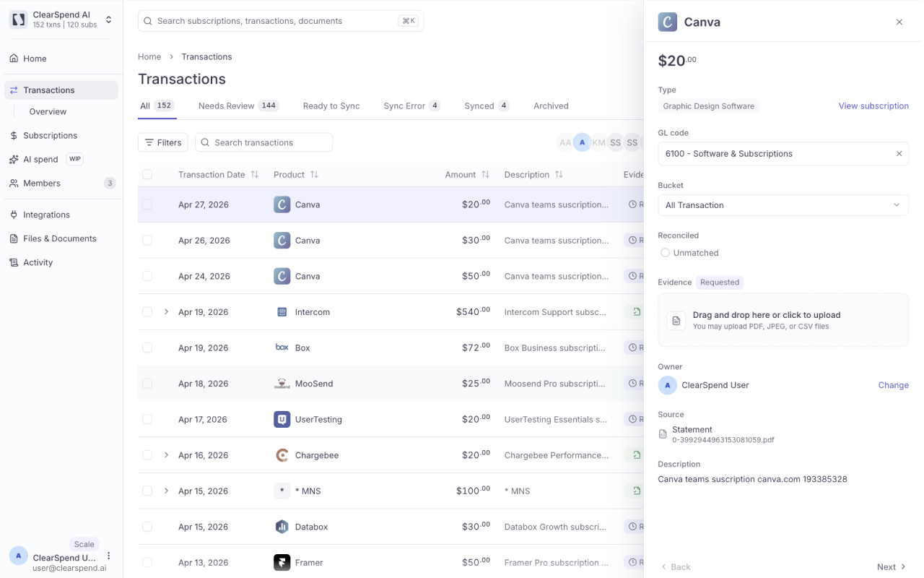Open the GL code combo box

pyautogui.click(x=783, y=154)
